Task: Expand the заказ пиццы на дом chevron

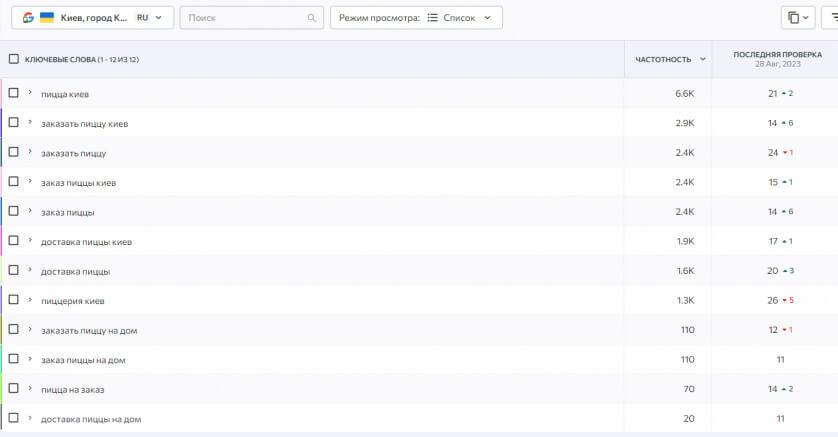Action: click(x=30, y=358)
